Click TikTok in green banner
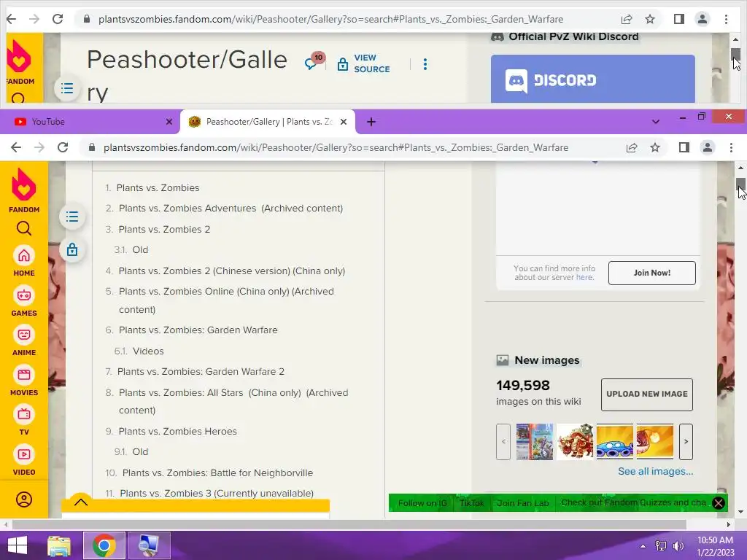The width and height of the screenshot is (747, 560). 472,503
